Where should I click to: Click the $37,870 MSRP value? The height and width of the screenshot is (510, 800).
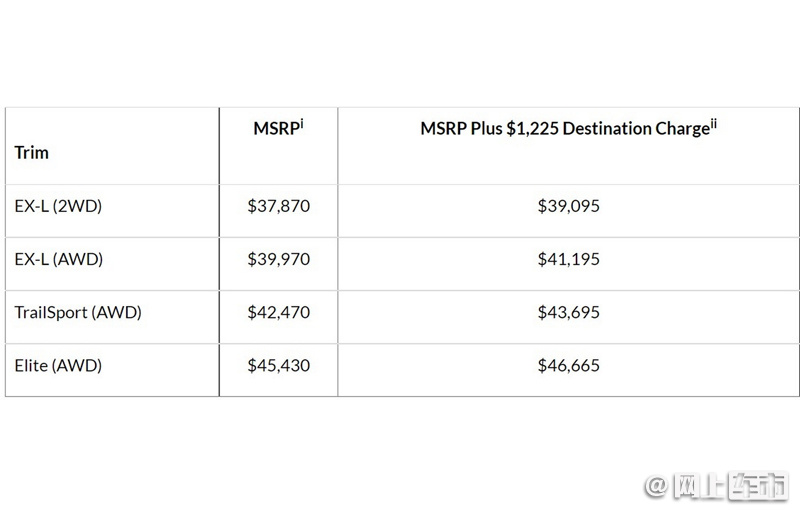[x=279, y=206]
